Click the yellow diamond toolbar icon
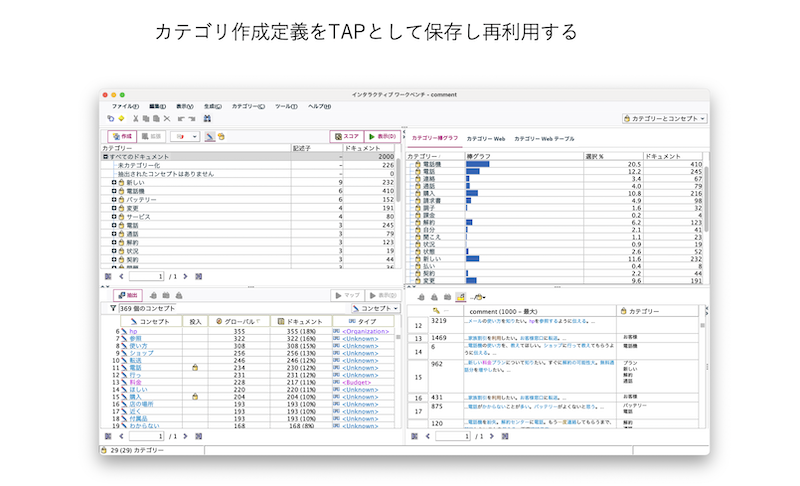Viewport: 800px width, 486px height. (121, 118)
